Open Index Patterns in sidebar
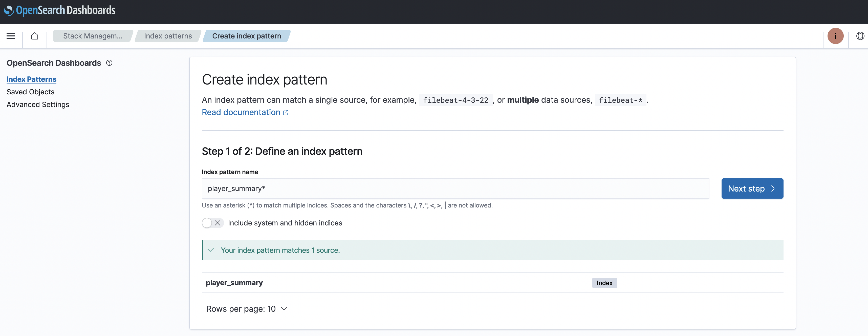868x336 pixels. pyautogui.click(x=31, y=79)
